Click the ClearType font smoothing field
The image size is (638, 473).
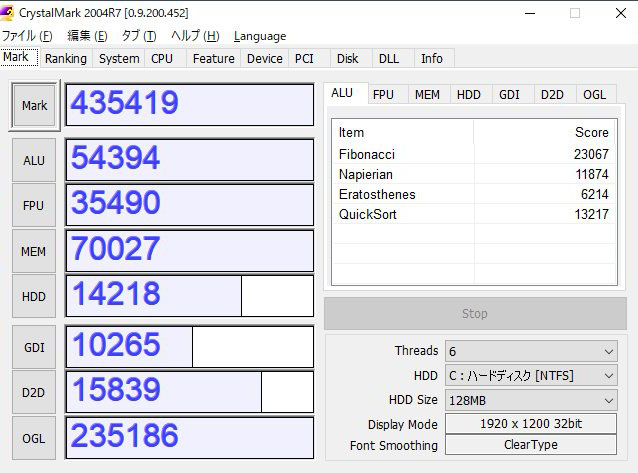point(531,445)
